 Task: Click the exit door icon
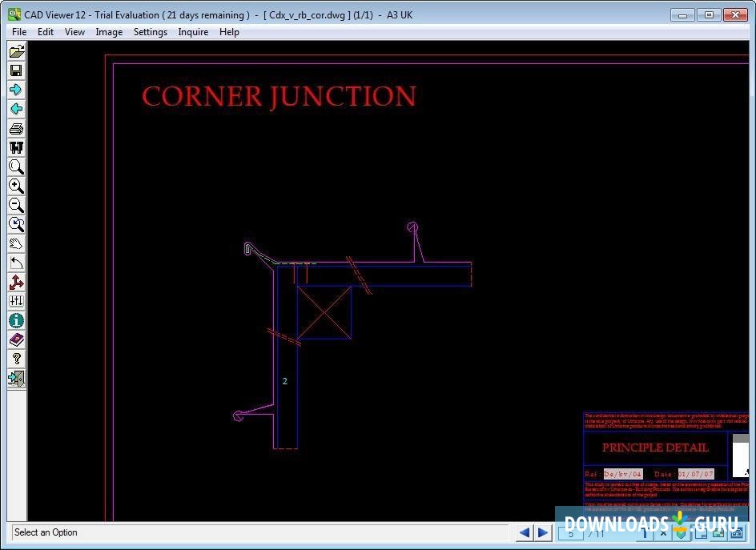16,379
